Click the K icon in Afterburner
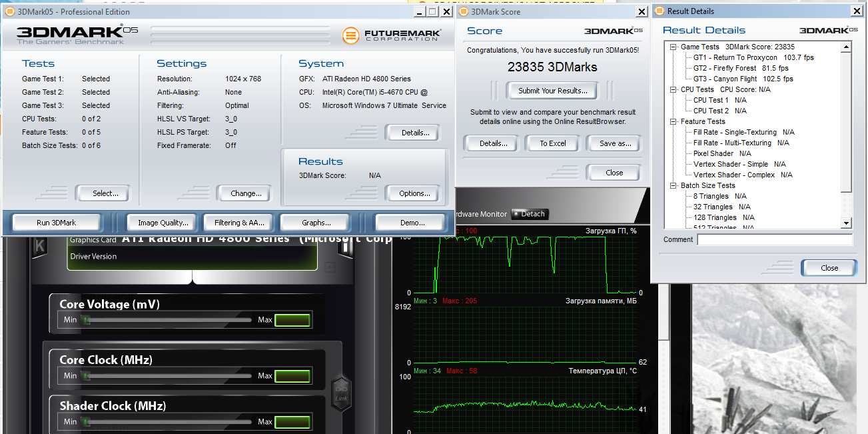The height and width of the screenshot is (434, 868). [x=39, y=245]
